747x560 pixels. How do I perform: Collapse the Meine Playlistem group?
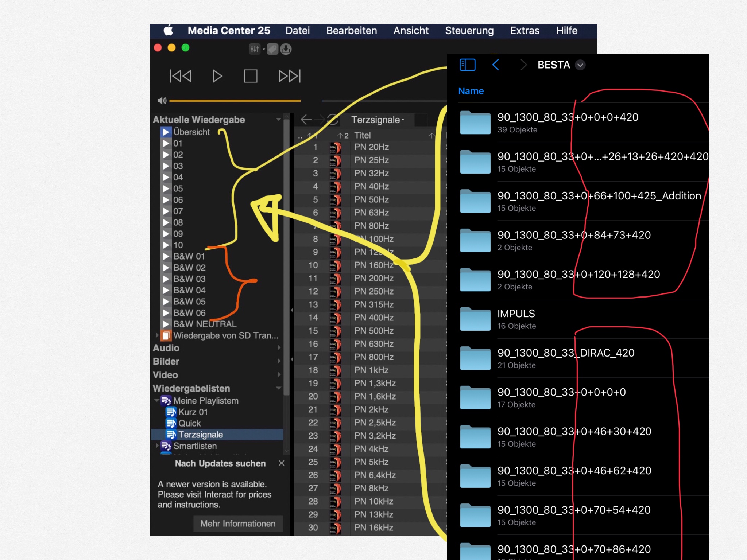tap(157, 400)
